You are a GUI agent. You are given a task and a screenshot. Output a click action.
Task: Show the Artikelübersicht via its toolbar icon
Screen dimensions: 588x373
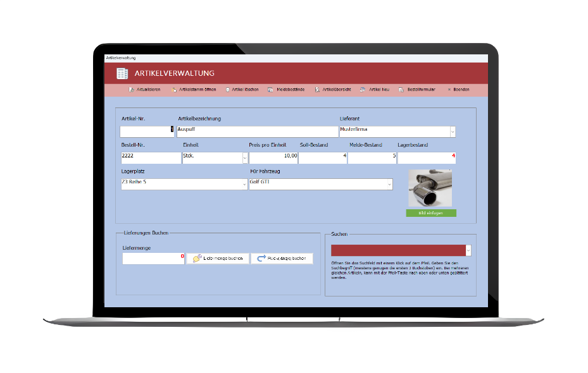pos(318,90)
